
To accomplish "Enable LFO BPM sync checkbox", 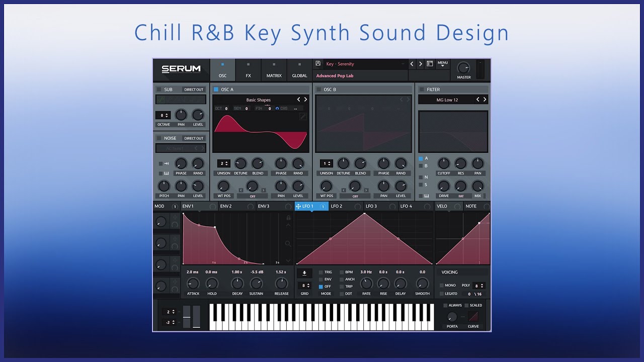I will [x=342, y=272].
